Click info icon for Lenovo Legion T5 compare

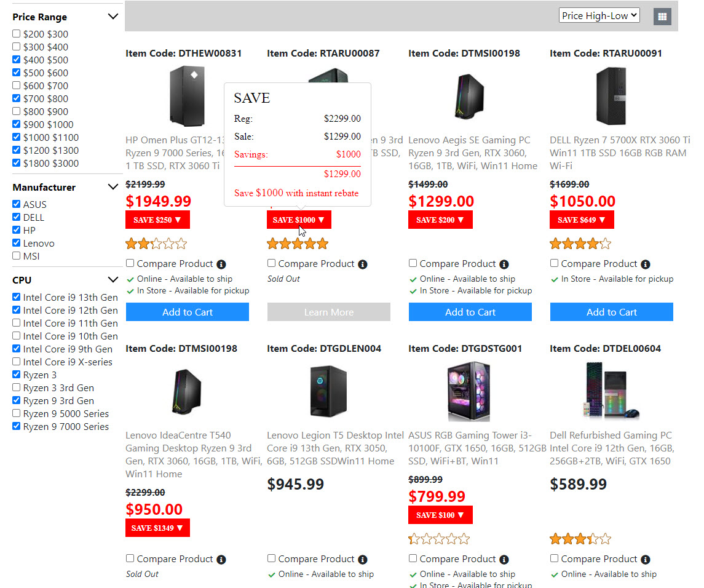(x=363, y=560)
